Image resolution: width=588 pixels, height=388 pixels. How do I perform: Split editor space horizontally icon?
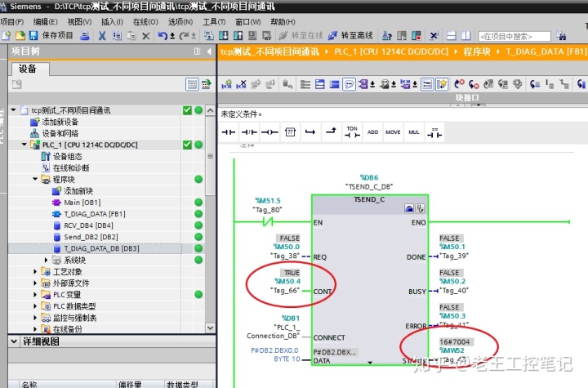(452, 36)
